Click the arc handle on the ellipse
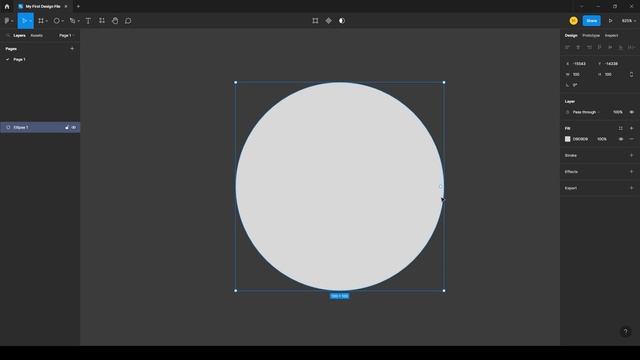This screenshot has width=640, height=360. click(440, 187)
